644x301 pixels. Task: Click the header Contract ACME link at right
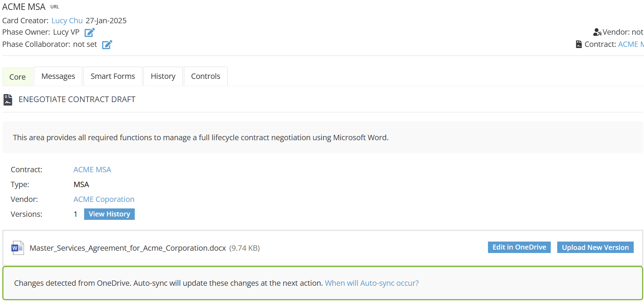click(x=631, y=44)
